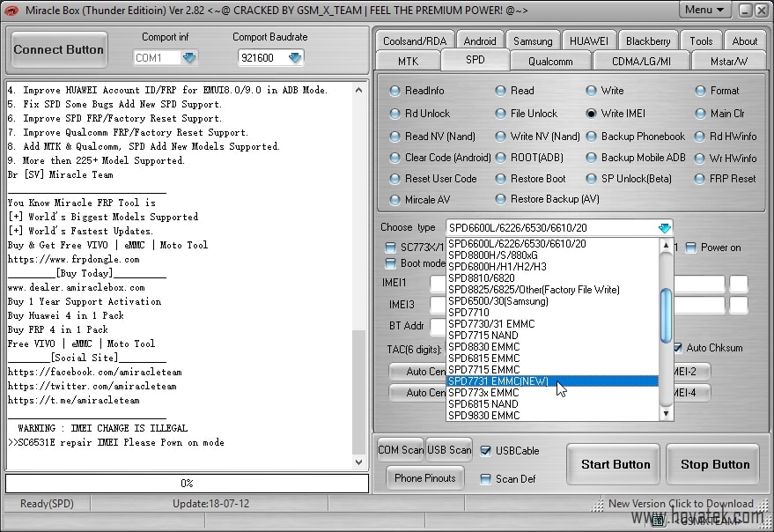774x532 pixels.
Task: Select the SP Unlock(Beta) option
Action: click(629, 178)
